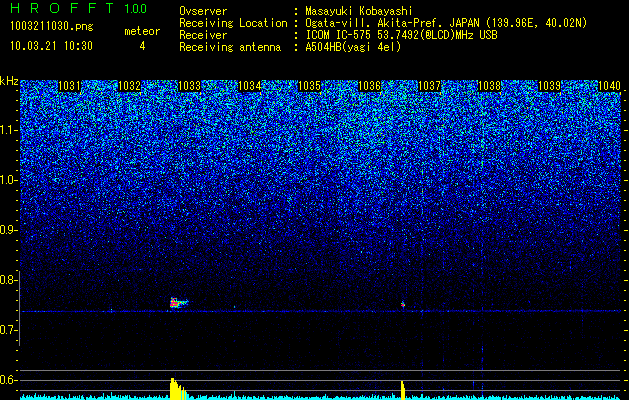Click the timestamp 10.03.21 10:30
The image size is (629, 400).
(51, 46)
